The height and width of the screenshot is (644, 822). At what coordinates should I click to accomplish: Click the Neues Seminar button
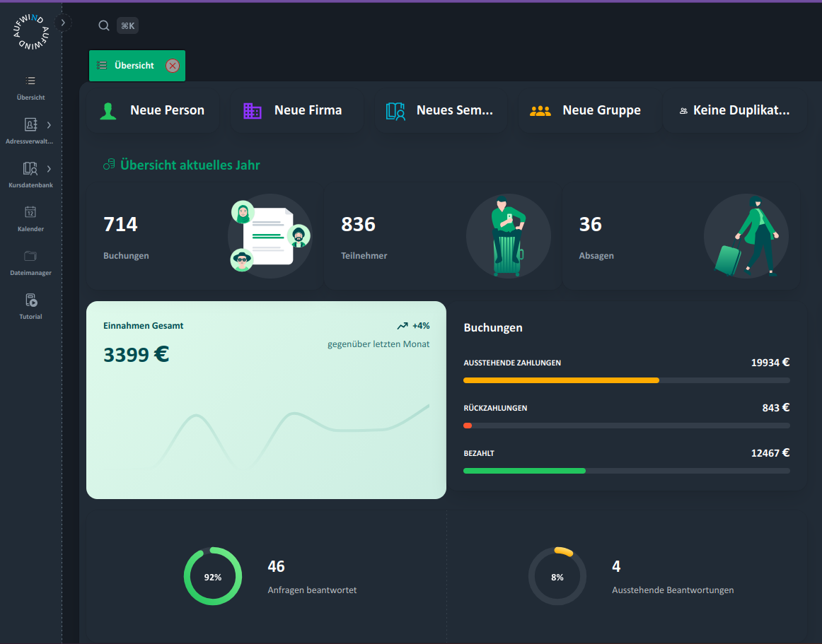coord(440,110)
